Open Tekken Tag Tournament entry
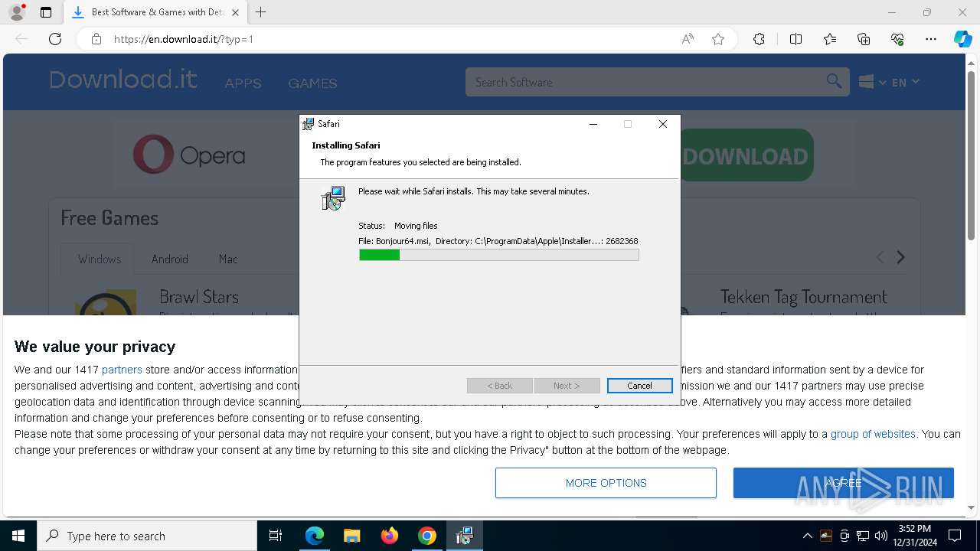 803,297
